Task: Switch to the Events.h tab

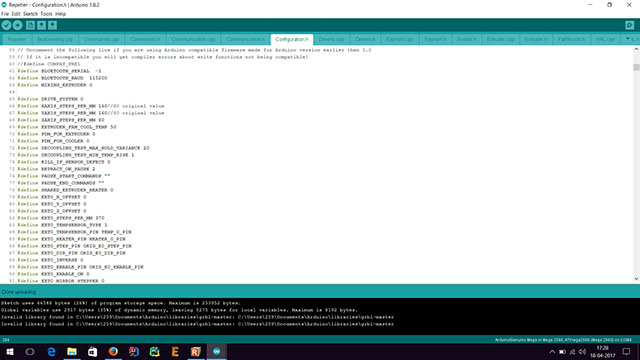Action: coord(467,40)
